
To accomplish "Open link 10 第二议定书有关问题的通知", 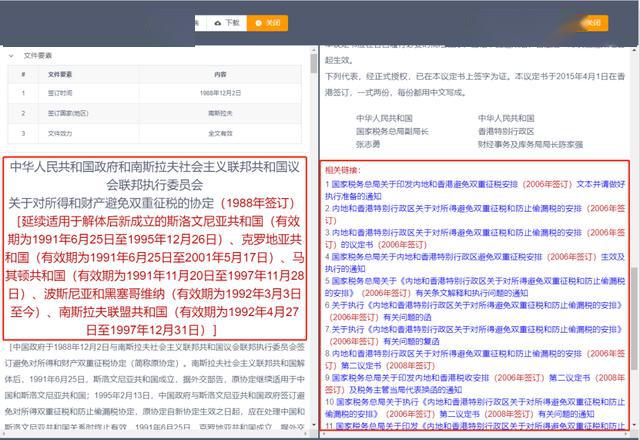I will pyautogui.click(x=475, y=408).
